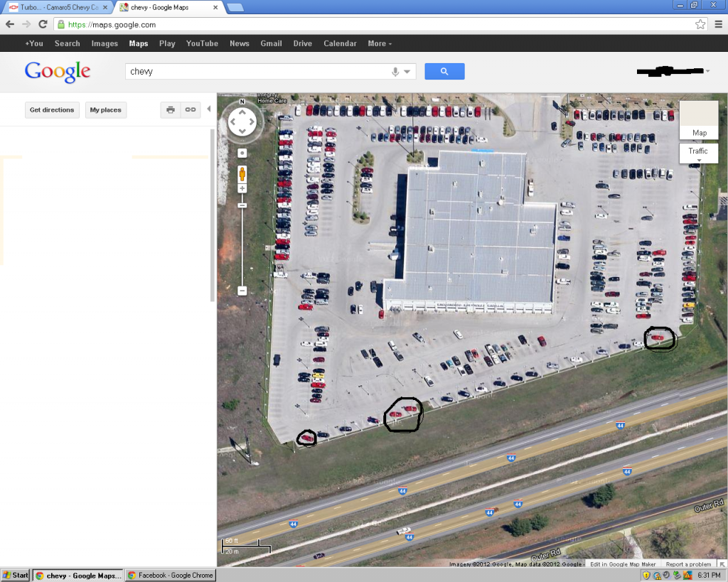This screenshot has height=582, width=728.
Task: Open the YouTube item in Google bar
Action: (x=202, y=43)
